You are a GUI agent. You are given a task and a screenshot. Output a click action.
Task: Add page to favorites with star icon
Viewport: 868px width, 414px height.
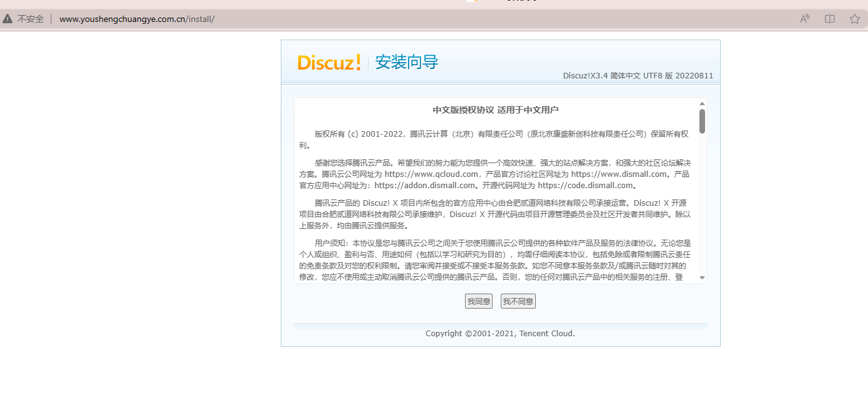pyautogui.click(x=855, y=19)
